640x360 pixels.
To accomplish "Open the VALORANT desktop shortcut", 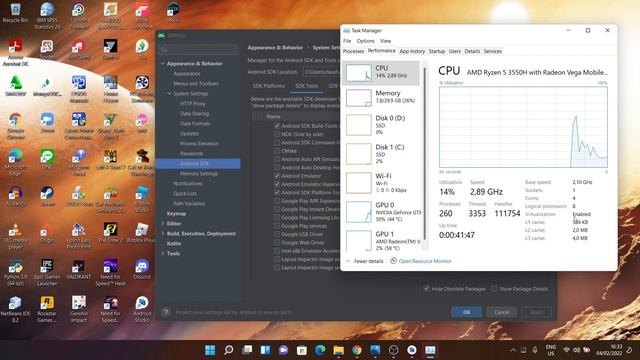I will coord(78,269).
